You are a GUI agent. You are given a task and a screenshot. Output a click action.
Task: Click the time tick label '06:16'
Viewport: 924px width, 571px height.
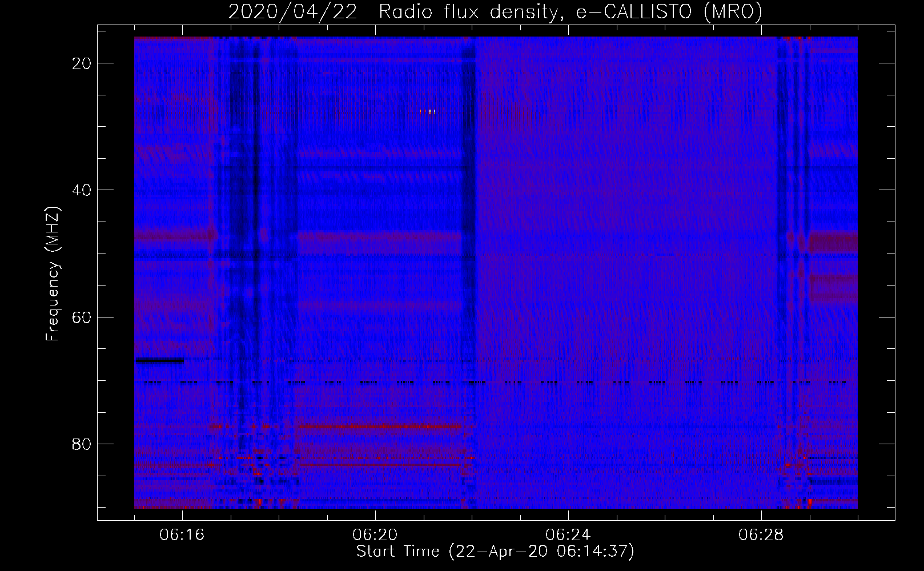pos(182,535)
